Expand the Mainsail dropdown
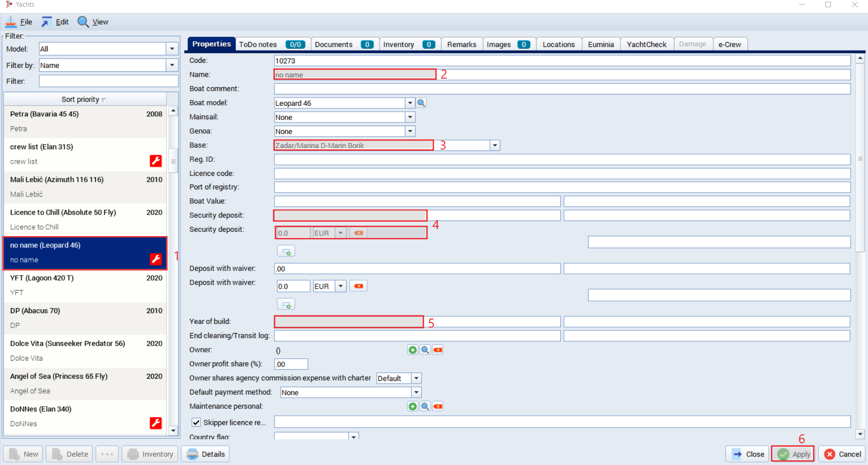Screen dimensions: 868x465 [x=410, y=117]
